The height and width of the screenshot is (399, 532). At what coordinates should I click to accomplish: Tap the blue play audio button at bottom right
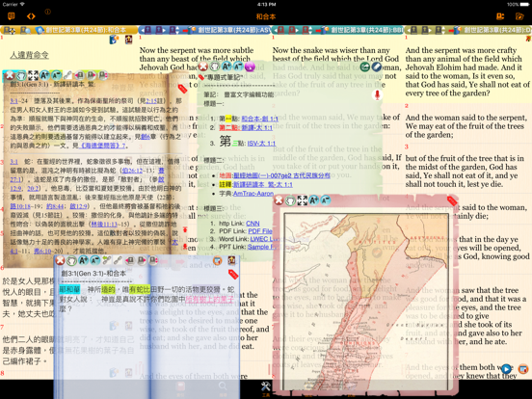[506, 369]
